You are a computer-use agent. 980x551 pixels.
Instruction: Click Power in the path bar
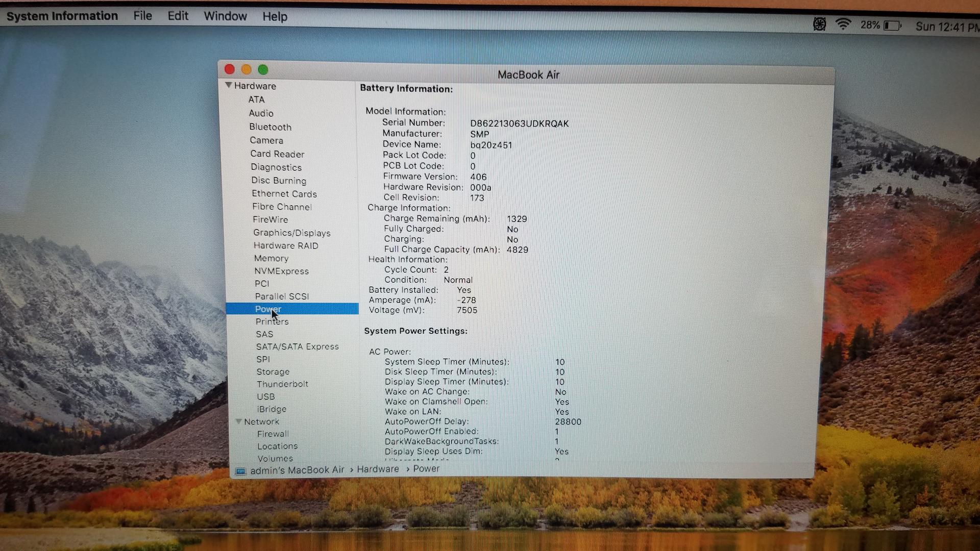coord(426,468)
